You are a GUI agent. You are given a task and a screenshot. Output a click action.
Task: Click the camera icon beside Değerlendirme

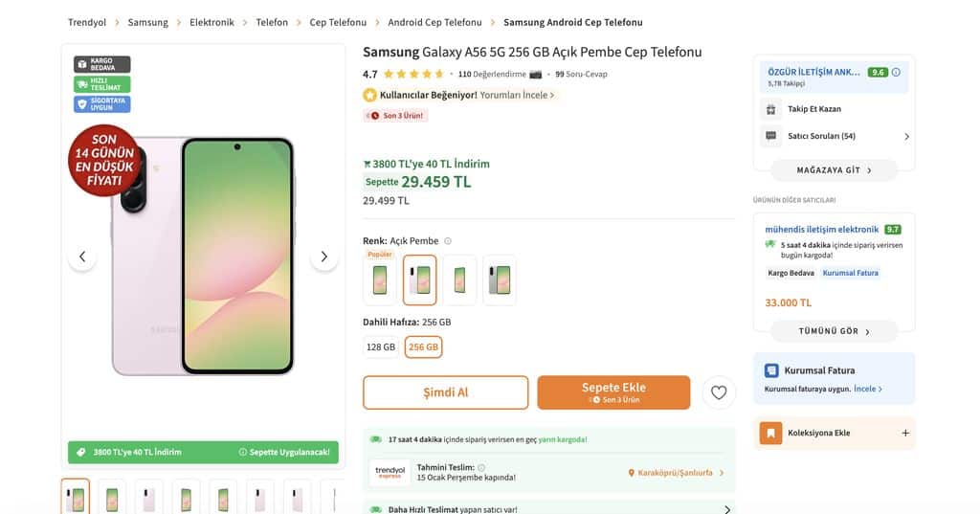536,74
